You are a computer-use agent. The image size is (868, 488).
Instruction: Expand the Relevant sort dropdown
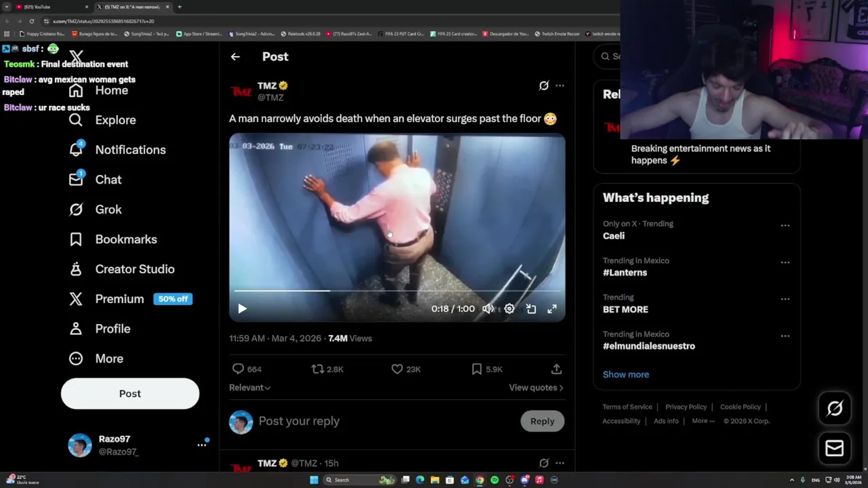pos(250,388)
